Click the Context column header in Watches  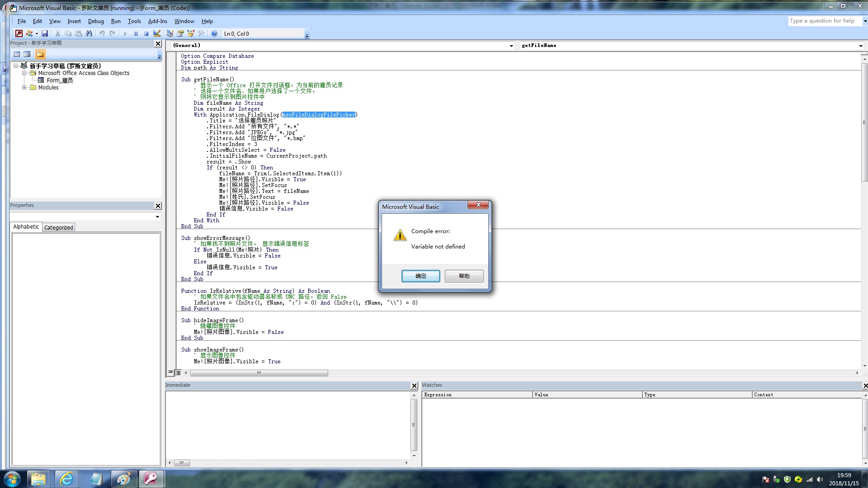(807, 395)
